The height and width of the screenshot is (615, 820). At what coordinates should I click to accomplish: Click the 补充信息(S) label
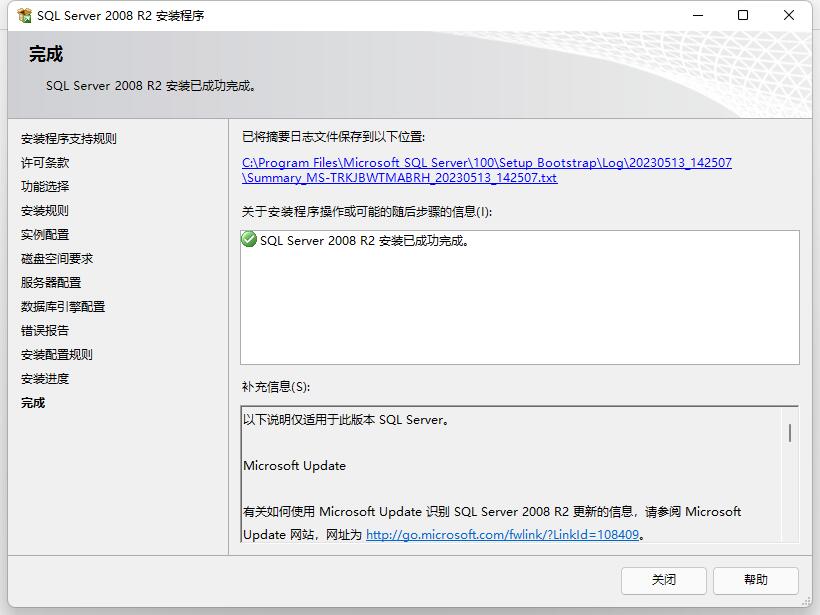click(276, 387)
